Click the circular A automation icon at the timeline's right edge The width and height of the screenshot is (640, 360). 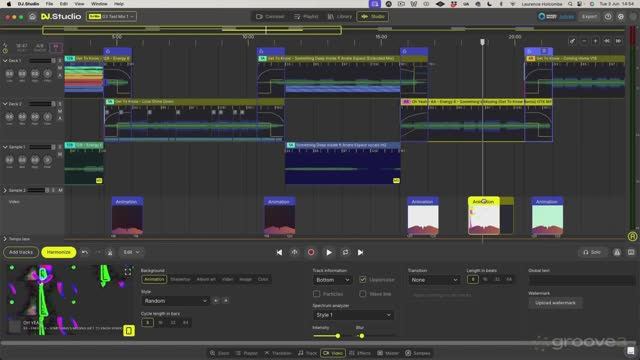pos(632,236)
